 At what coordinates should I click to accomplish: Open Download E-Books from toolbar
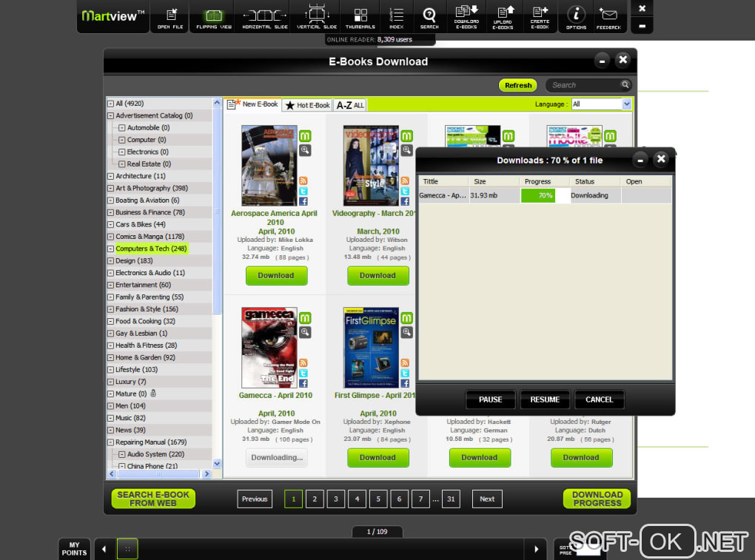[x=466, y=18]
